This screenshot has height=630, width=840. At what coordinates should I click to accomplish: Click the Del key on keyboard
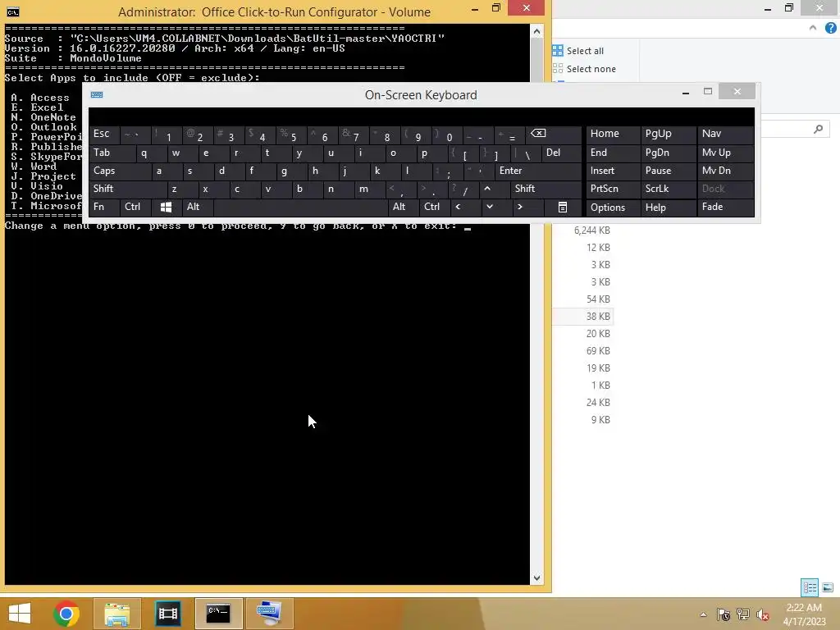coord(561,153)
